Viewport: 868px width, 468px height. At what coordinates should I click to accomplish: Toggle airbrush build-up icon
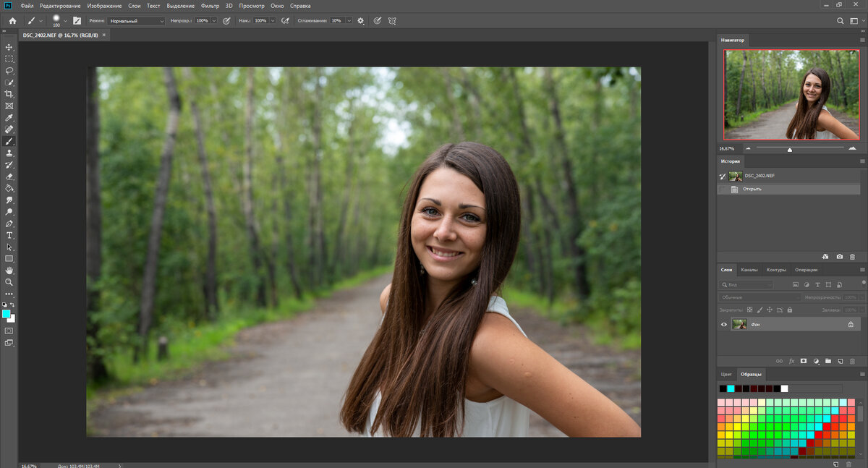point(286,21)
